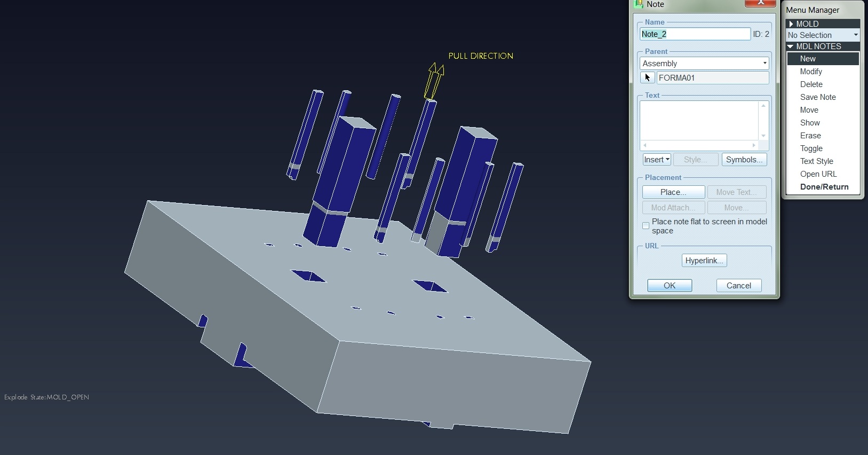Click the yellow pull direction arrow
Viewport: 868px width, 455px height.
pyautogui.click(x=434, y=81)
